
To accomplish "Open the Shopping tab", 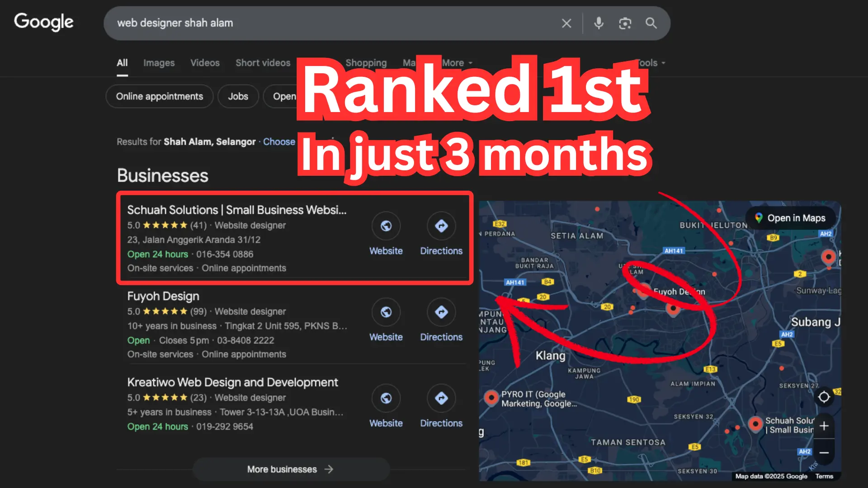I will click(x=366, y=63).
